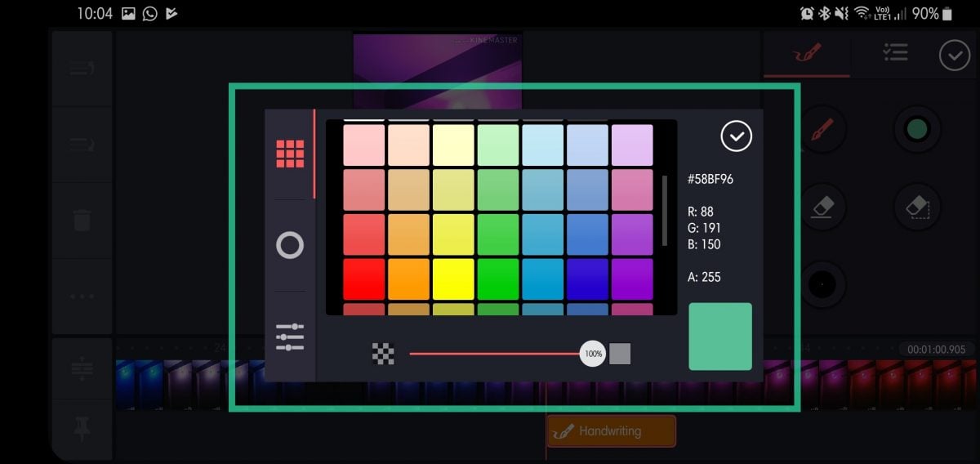Pick the vivid violet swatch in brightest row
This screenshot has height=464, width=980.
point(632,279)
